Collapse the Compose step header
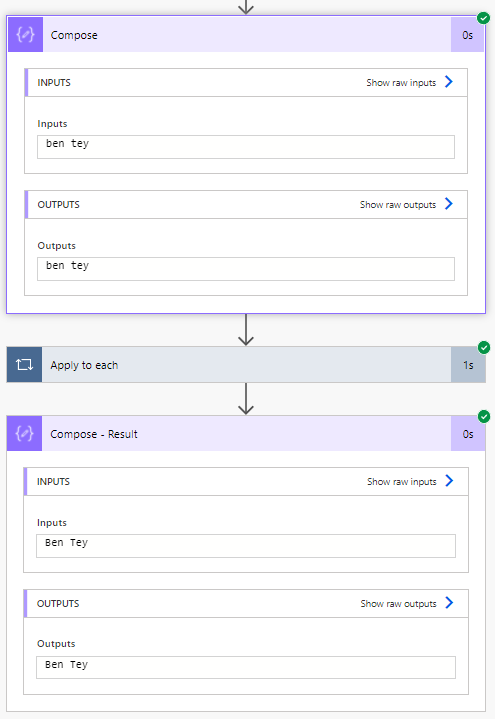495x719 pixels. [x=247, y=35]
